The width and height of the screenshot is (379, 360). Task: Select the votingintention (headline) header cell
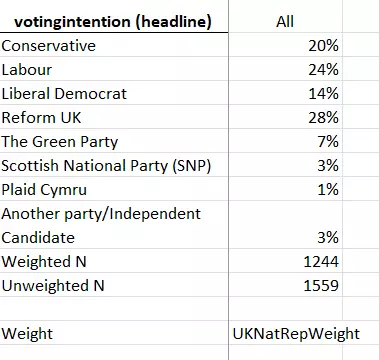(113, 22)
